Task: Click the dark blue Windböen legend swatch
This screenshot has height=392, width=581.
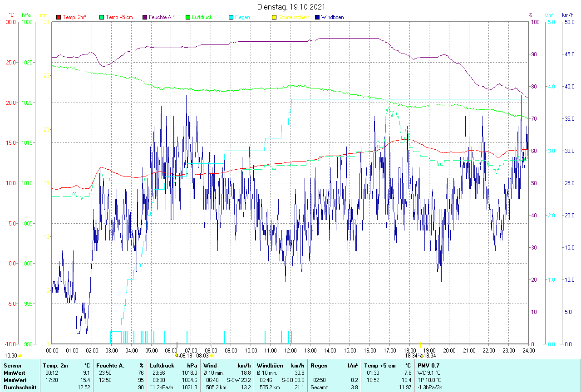Action: [317, 17]
